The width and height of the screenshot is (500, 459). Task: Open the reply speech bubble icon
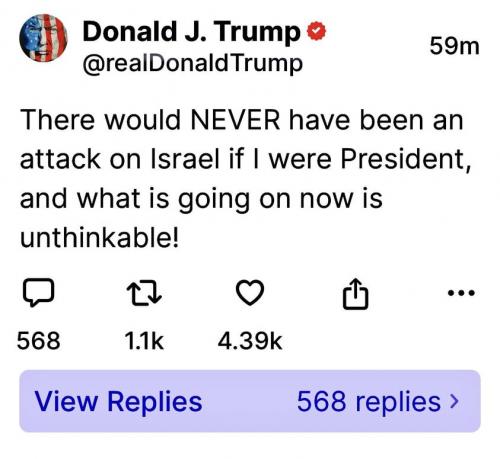[38, 292]
